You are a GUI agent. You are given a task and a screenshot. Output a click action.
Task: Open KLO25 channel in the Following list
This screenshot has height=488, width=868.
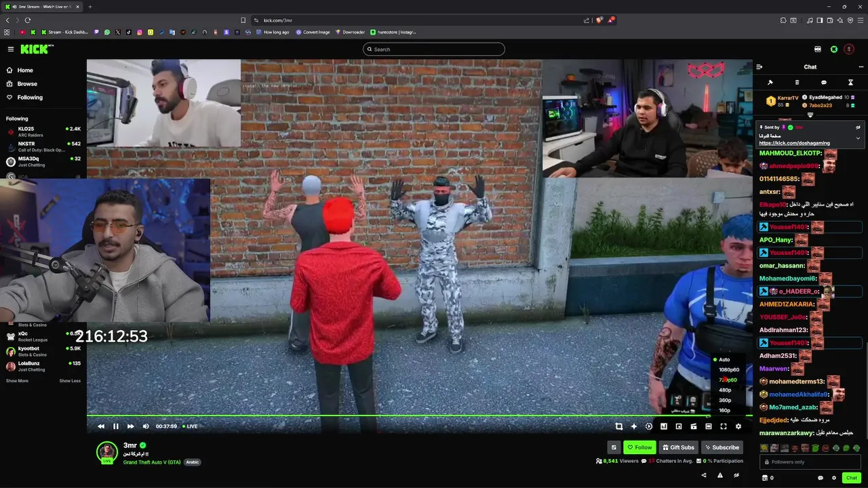click(43, 131)
